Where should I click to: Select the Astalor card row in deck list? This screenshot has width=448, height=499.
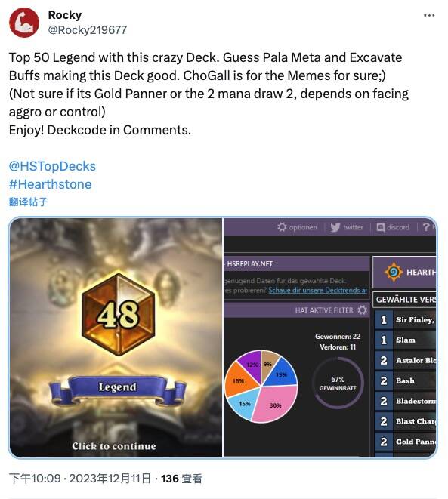[405, 360]
